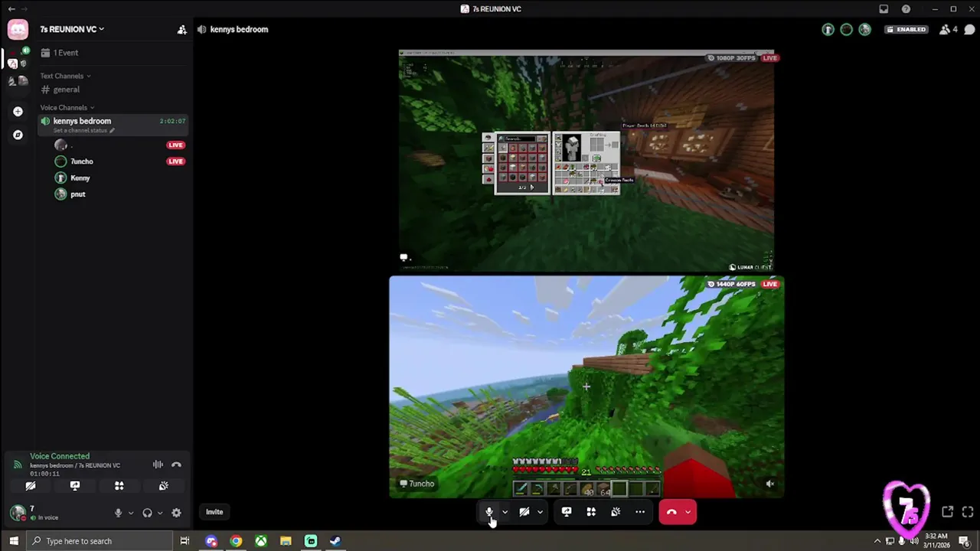The height and width of the screenshot is (551, 980).
Task: Turn on camera from the call bar
Action: [524, 512]
